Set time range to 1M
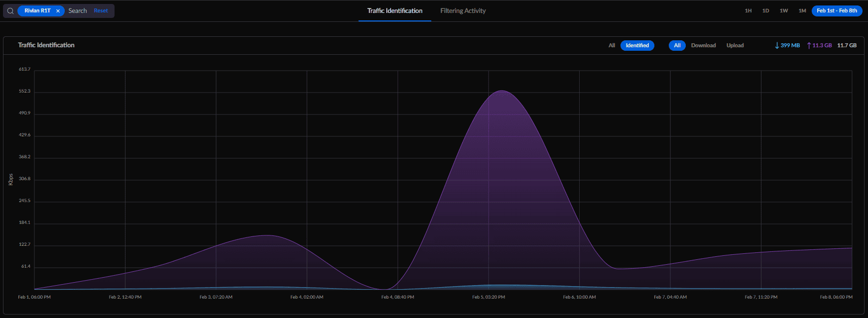868x318 pixels. click(x=802, y=11)
